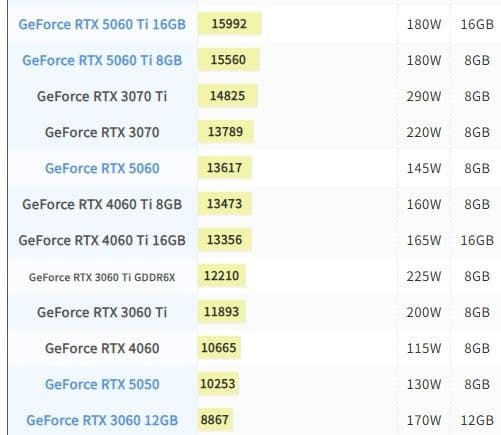Click the 165W power value
This screenshot has height=435, width=501.
[x=424, y=240]
